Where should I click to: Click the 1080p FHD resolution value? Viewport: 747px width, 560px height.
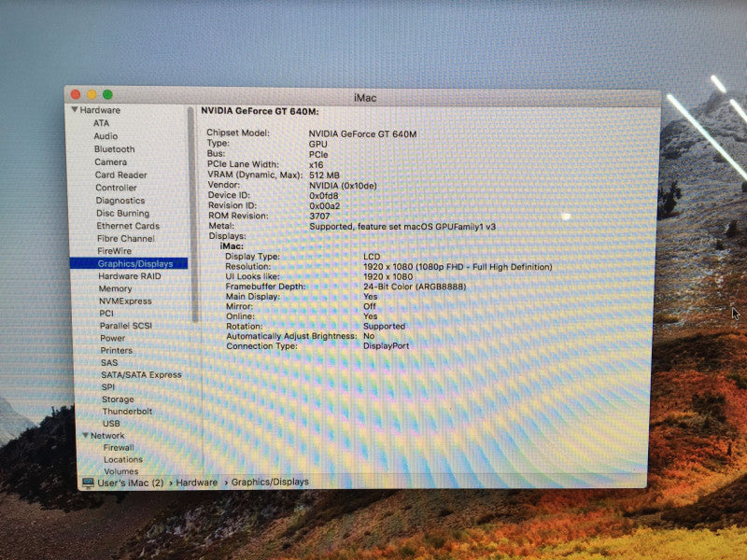click(458, 267)
